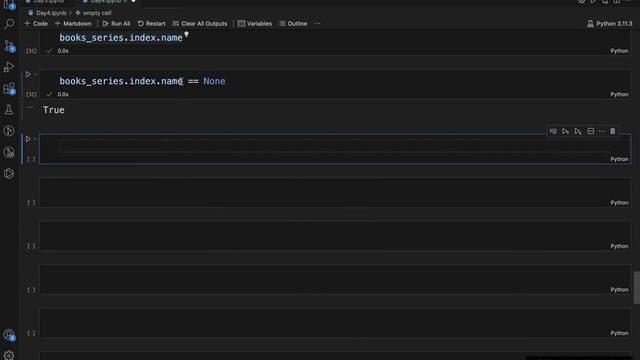Select kernel Python 3.11.3
The height and width of the screenshot is (360, 640).
pyautogui.click(x=609, y=24)
